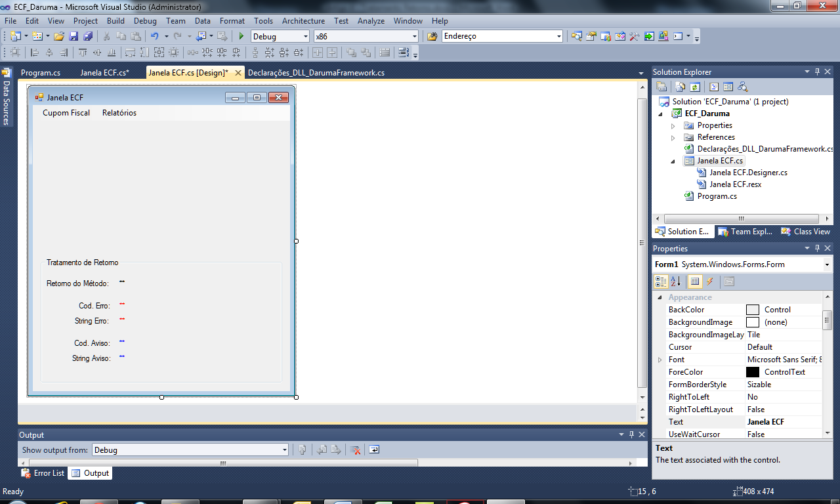The height and width of the screenshot is (504, 840).
Task: Click View Code icon in Solution Explorer
Action: click(x=714, y=87)
